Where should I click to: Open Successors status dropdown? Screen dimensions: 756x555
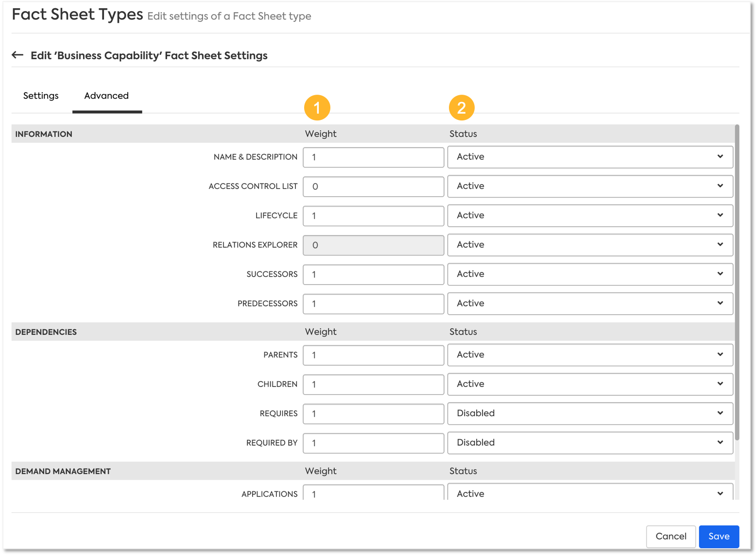(x=590, y=274)
